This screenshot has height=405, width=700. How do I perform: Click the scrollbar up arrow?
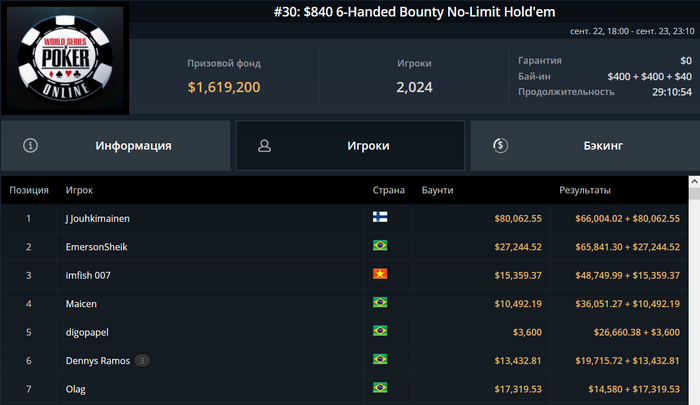click(694, 181)
